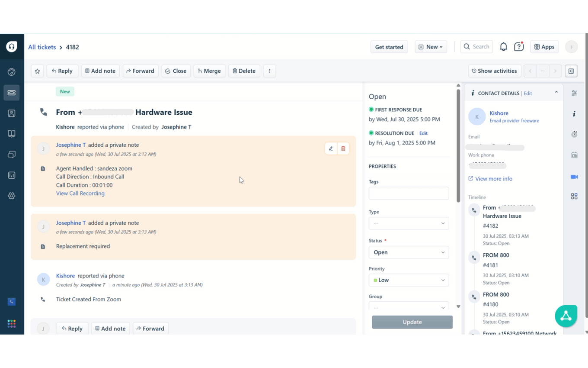Open the Type dropdown

pyautogui.click(x=409, y=223)
